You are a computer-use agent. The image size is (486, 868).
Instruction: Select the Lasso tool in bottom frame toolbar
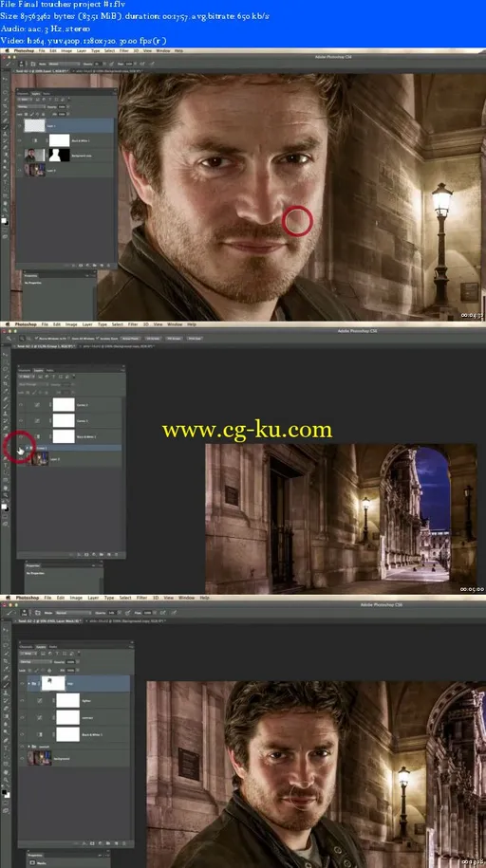pos(6,645)
